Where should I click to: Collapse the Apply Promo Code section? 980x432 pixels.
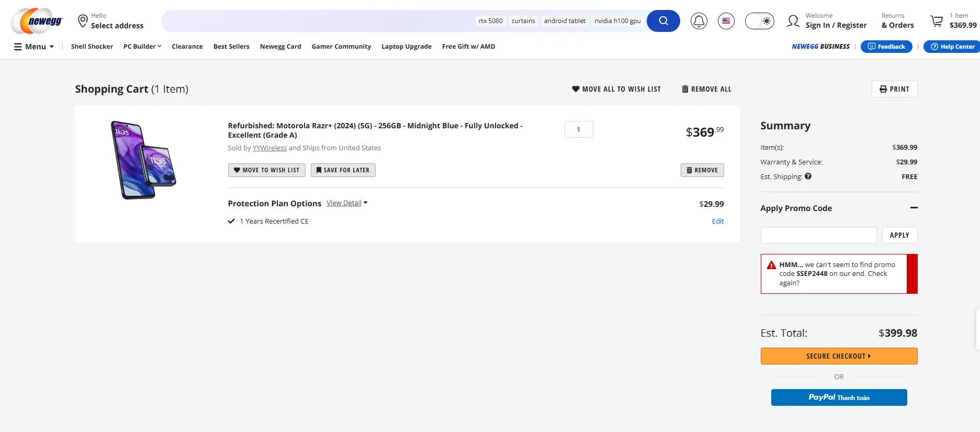[x=914, y=208]
